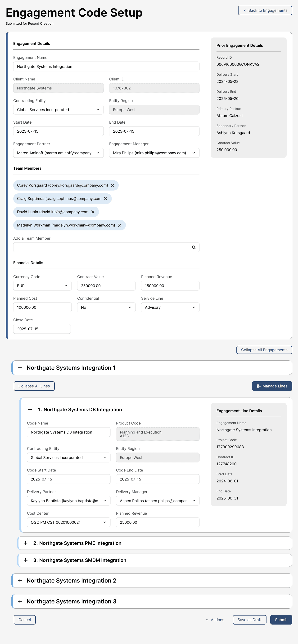Click the Engagement Name input field
The height and width of the screenshot is (644, 298).
[106, 66]
